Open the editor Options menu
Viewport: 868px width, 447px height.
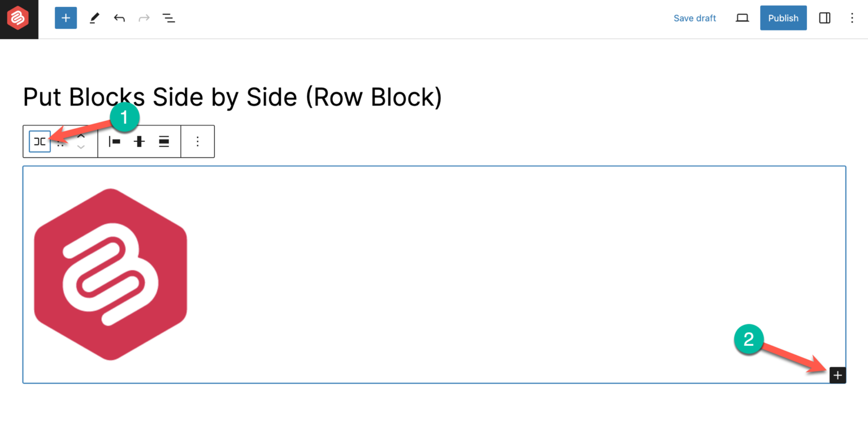coord(852,18)
